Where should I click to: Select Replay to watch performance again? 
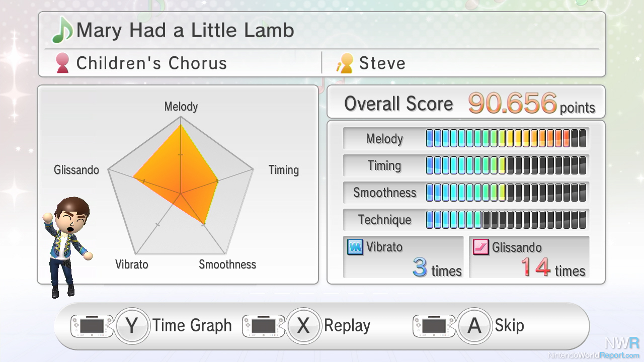[x=347, y=326]
